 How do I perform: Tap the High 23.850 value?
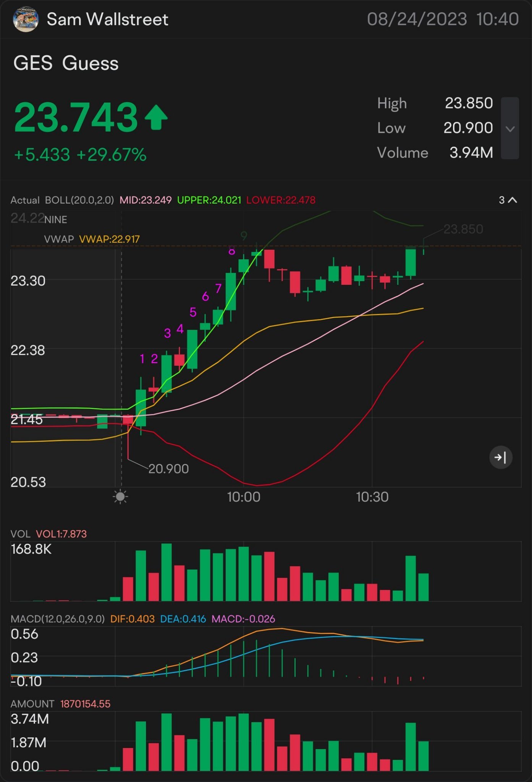(x=469, y=103)
